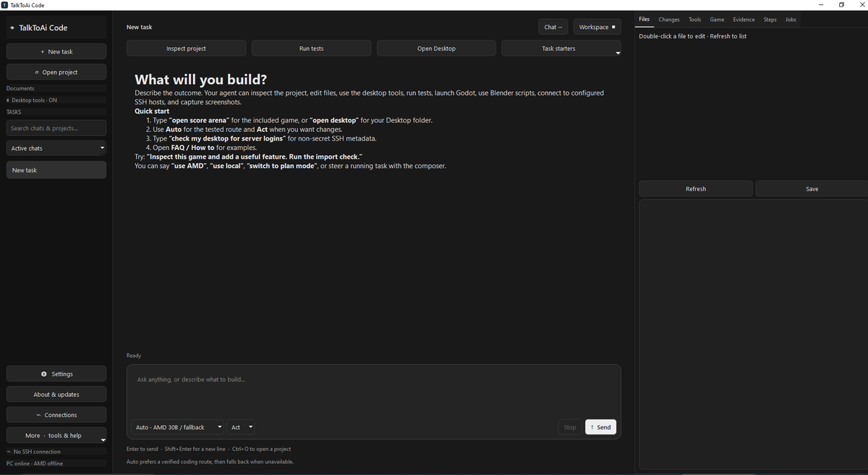This screenshot has height=475, width=868.
Task: Click the Run tests button
Action: [311, 49]
